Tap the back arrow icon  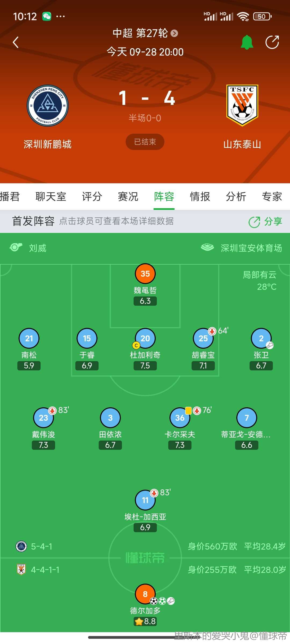[16, 42]
